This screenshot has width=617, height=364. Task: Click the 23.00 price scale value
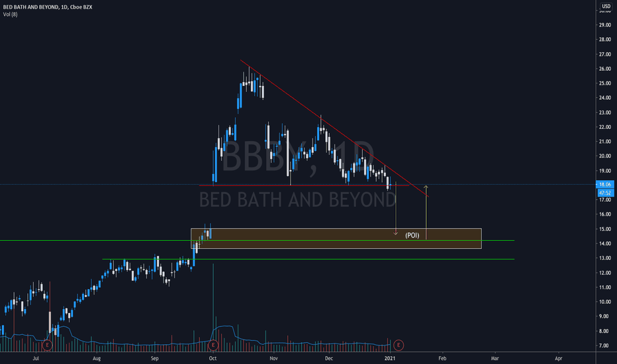605,113
